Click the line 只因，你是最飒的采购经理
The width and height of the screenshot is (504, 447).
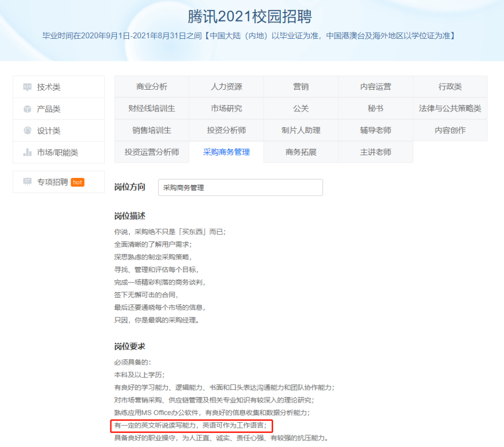[x=157, y=320]
